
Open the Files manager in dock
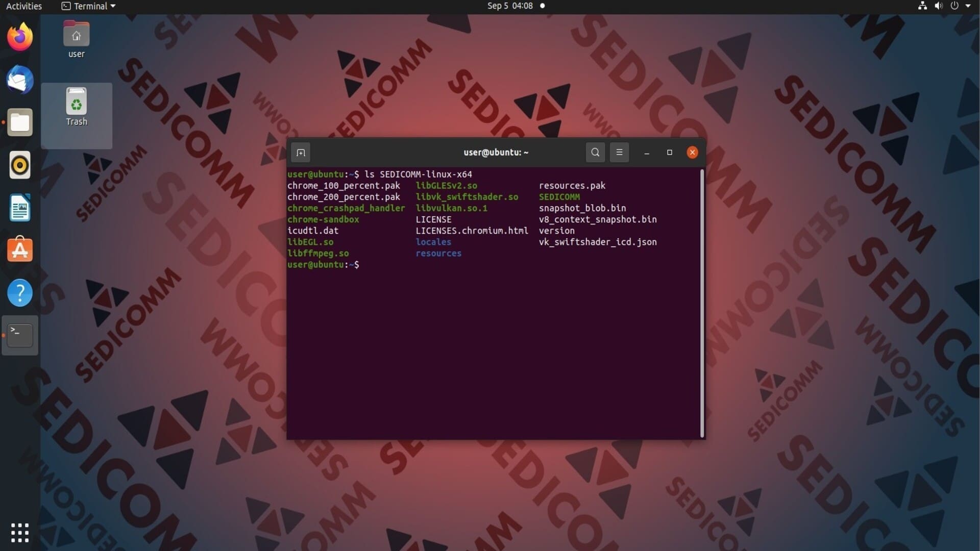20,122
